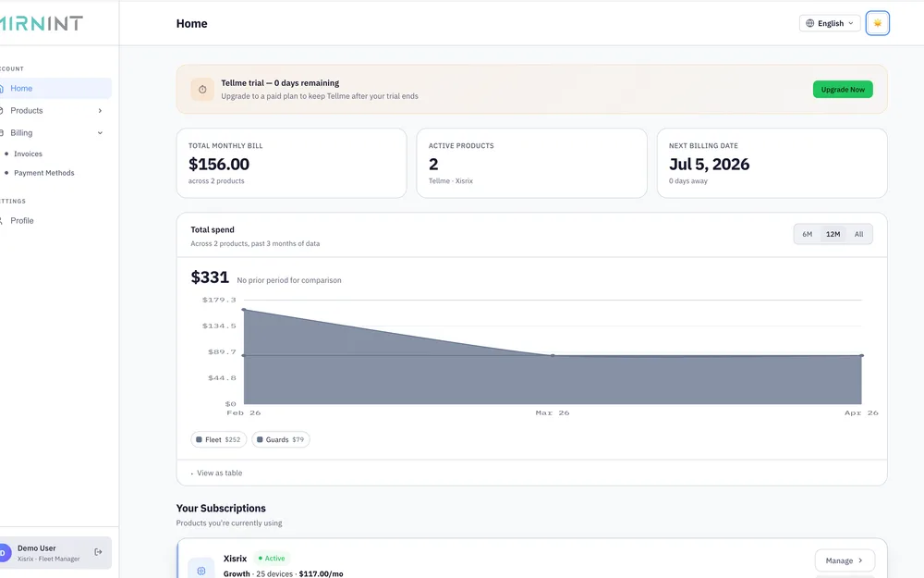Viewport: 924px width, 578px height.
Task: Select the All time range
Action: [x=858, y=234]
